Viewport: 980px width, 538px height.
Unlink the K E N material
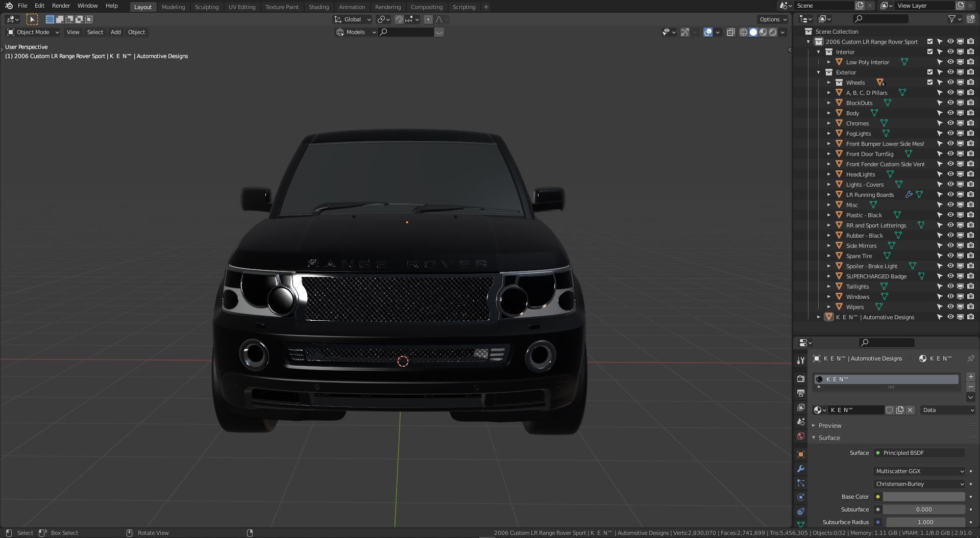click(x=910, y=410)
